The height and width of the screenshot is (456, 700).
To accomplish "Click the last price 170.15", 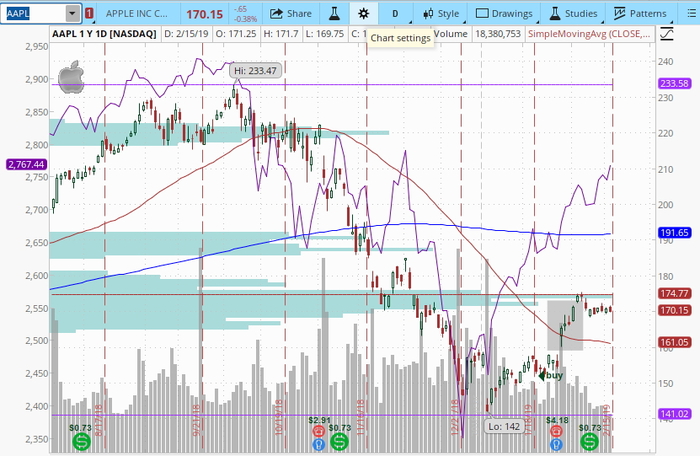I will coord(204,14).
